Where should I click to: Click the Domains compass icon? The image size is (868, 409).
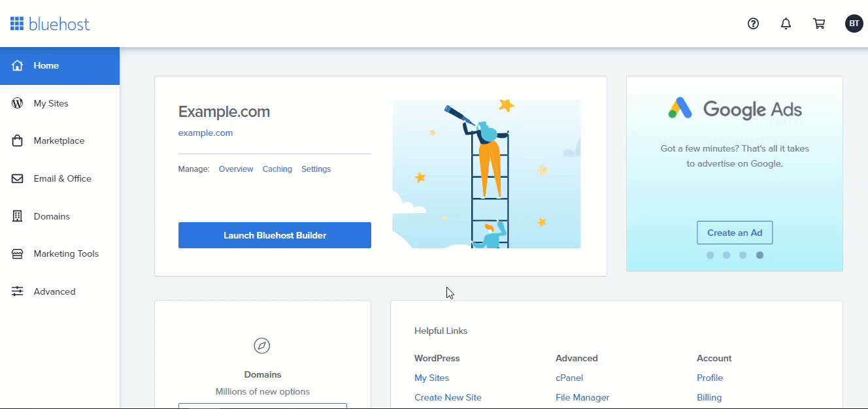click(262, 346)
